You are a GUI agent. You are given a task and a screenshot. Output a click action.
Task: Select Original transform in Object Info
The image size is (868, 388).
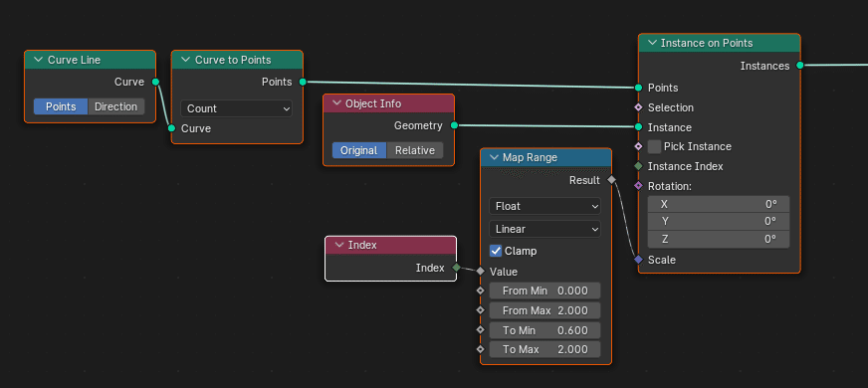click(358, 150)
